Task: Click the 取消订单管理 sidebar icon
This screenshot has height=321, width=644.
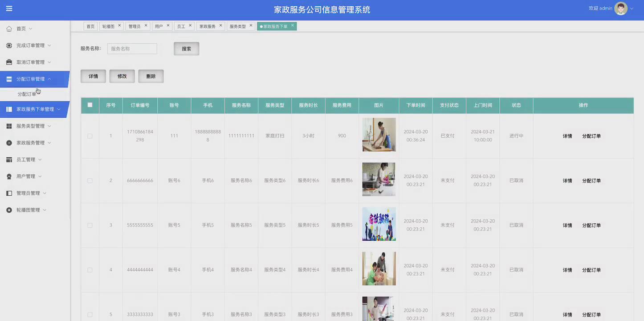Action: [8, 62]
